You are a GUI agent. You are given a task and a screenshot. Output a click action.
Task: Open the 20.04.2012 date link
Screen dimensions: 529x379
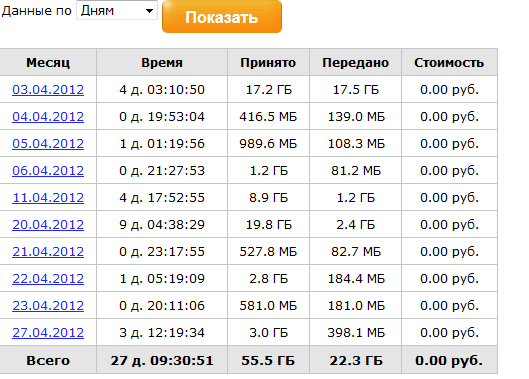coord(48,224)
